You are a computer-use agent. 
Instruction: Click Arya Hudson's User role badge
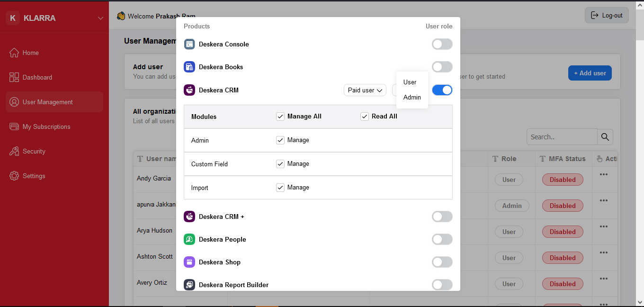click(509, 232)
